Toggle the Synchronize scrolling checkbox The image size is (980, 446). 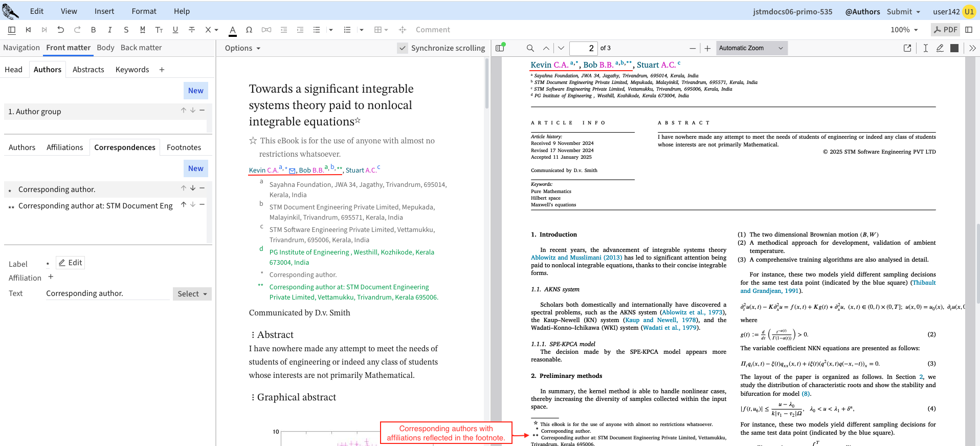click(403, 48)
